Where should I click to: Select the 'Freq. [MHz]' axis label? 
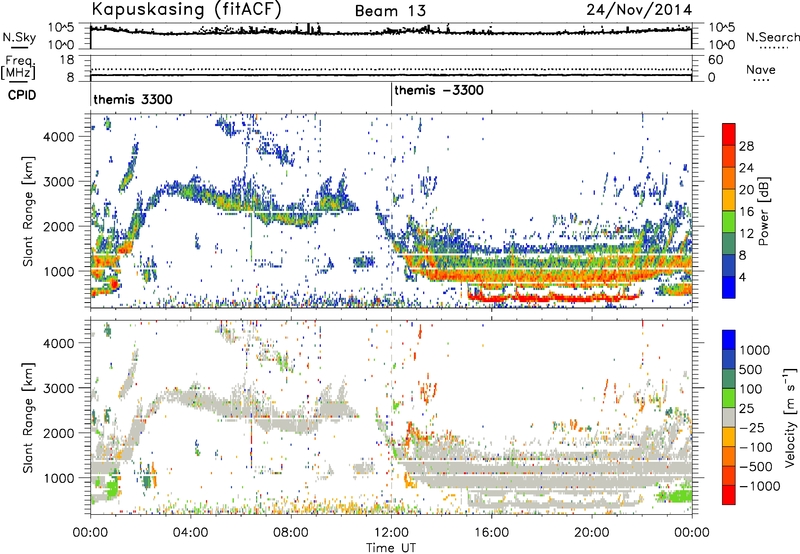pyautogui.click(x=19, y=68)
